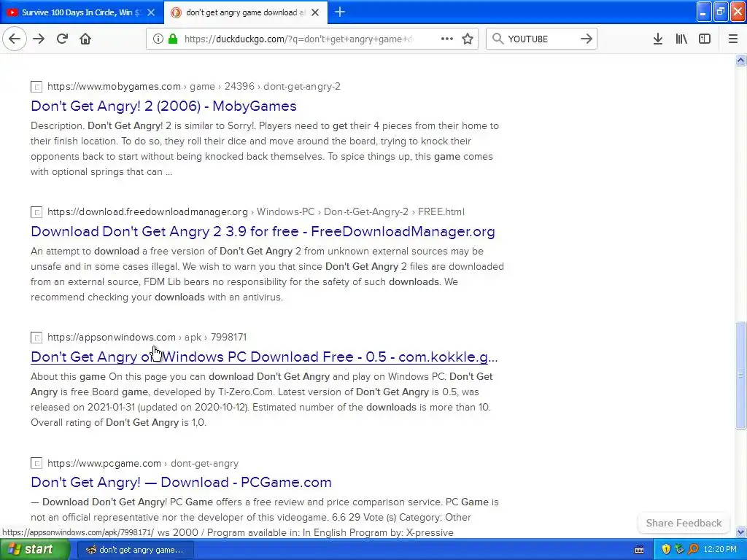Viewport: 747px width, 560px height.
Task: Open Don't Get Angry! Download PCGame.com result
Action: coord(181,482)
